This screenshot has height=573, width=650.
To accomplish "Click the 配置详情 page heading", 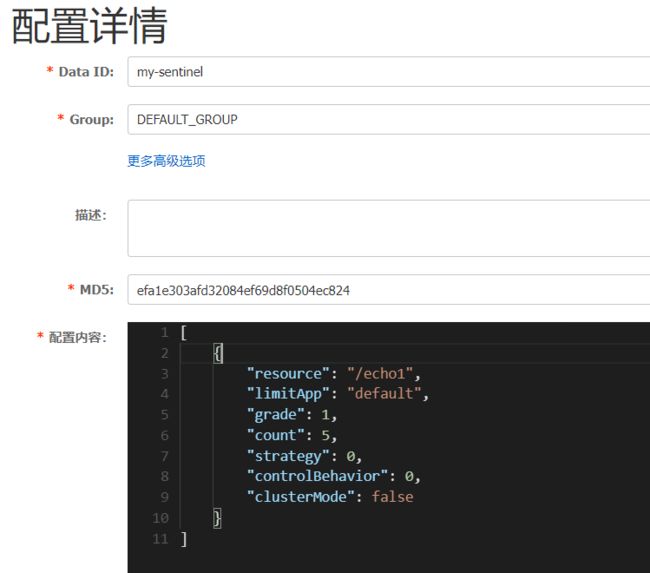I will coord(90,26).
